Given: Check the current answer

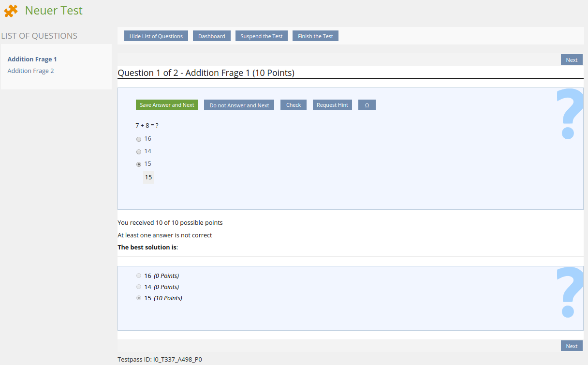Looking at the screenshot, I should [x=293, y=105].
